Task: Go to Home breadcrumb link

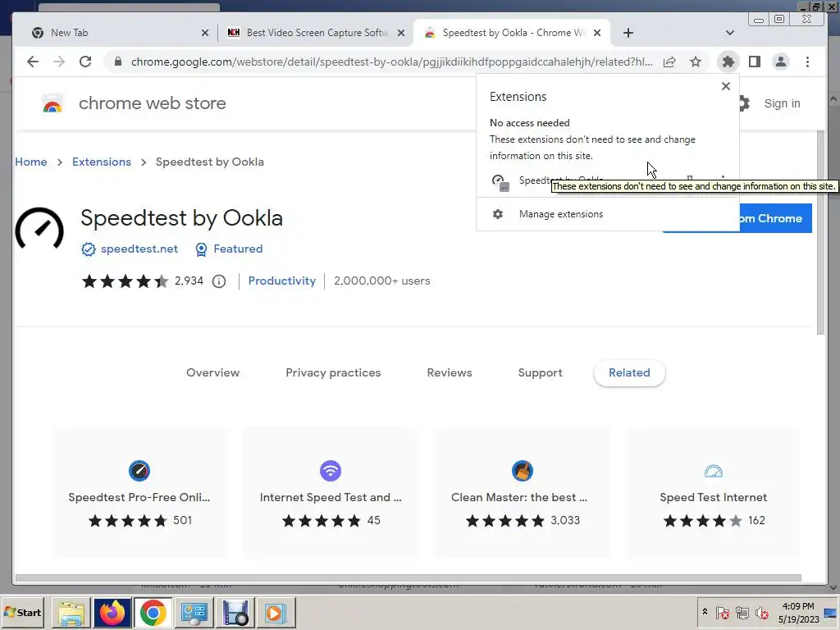Action: (x=31, y=162)
